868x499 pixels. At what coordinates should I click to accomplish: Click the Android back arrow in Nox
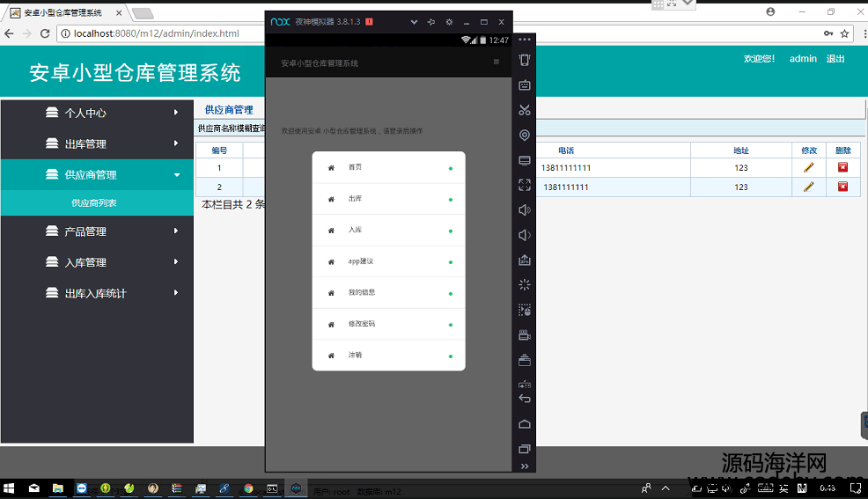point(524,399)
